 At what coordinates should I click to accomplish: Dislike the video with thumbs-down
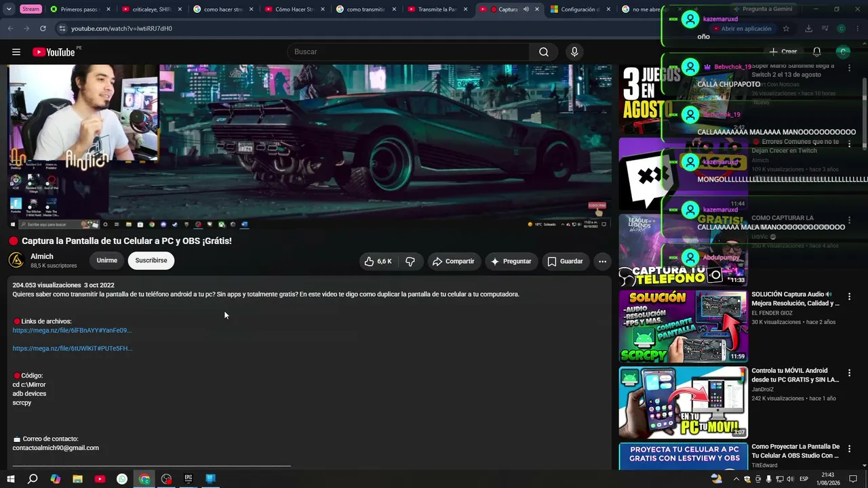pos(410,262)
